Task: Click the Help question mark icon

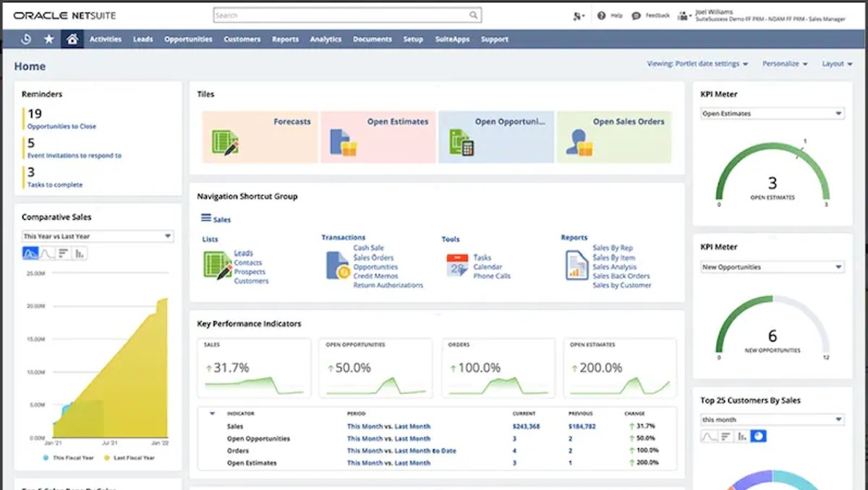Action: pos(602,15)
